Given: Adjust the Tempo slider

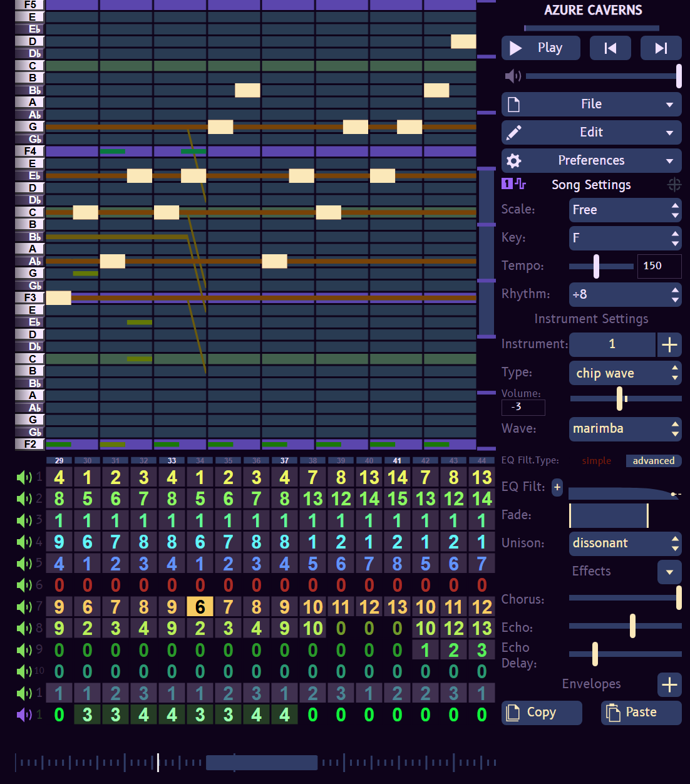Looking at the screenshot, I should pos(601,266).
